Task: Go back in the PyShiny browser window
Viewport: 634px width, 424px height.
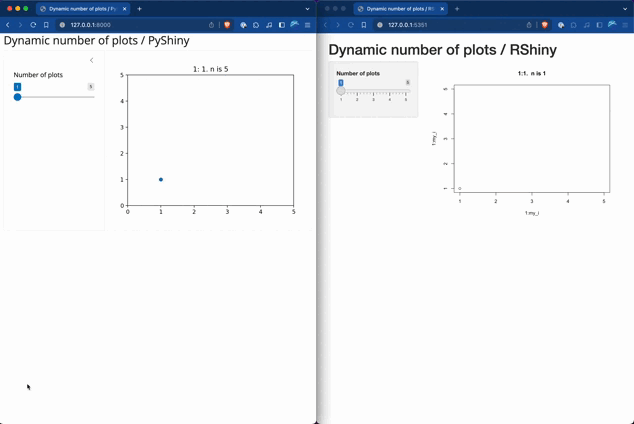Action: tap(7, 25)
